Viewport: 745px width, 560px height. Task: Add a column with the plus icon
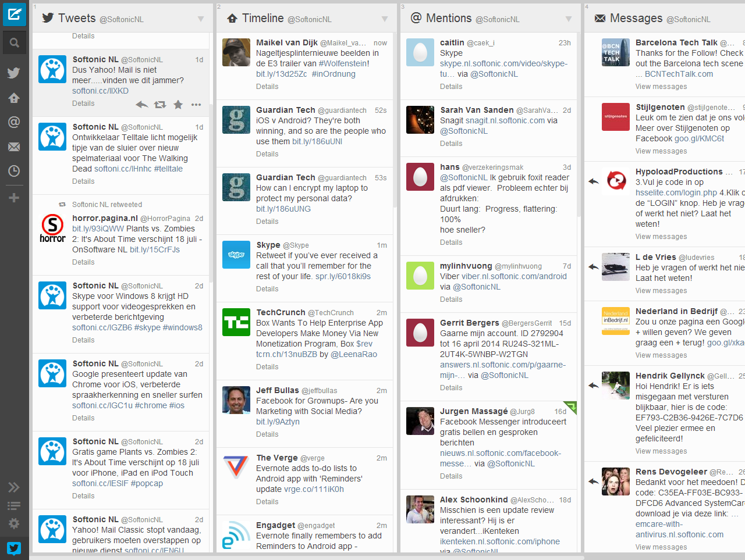tap(14, 198)
